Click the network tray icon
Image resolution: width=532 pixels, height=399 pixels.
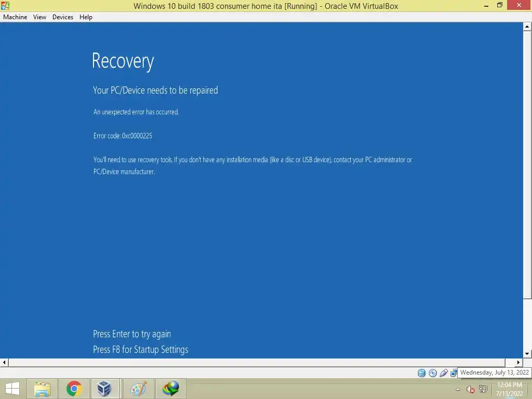[483, 389]
